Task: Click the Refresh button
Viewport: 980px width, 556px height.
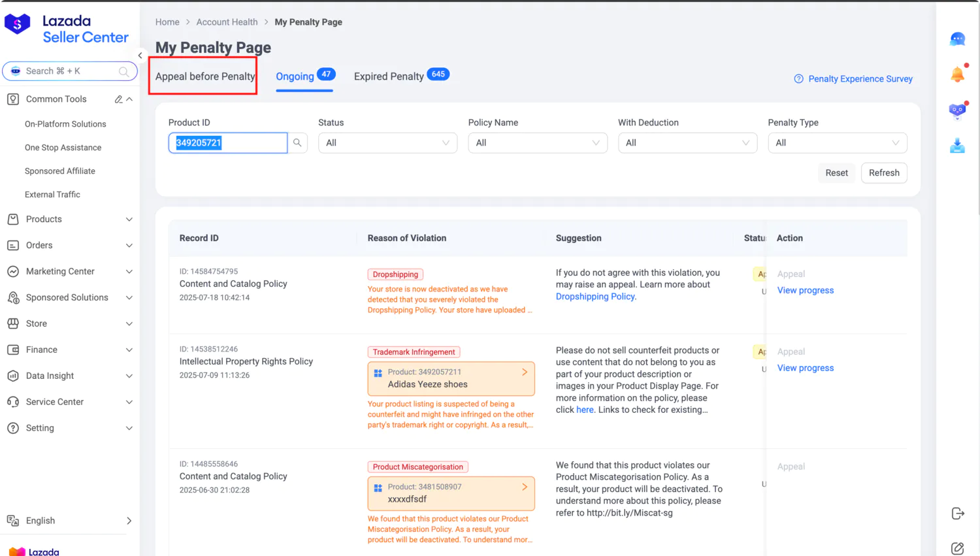Action: [x=883, y=173]
